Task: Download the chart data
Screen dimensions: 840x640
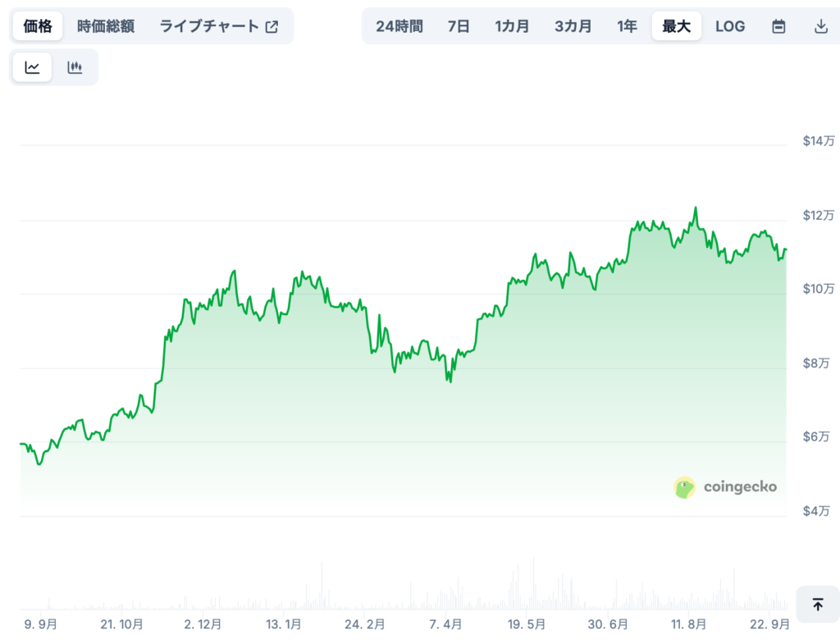Action: pyautogui.click(x=820, y=26)
